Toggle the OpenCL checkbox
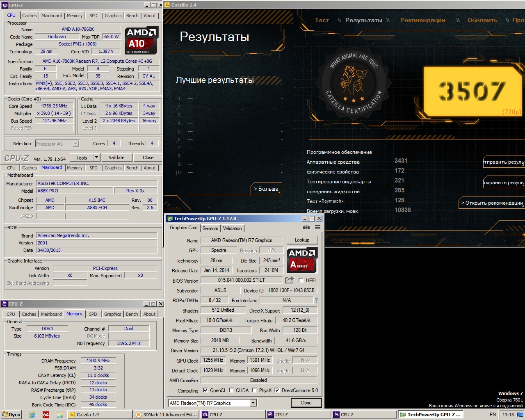The height and width of the screenshot is (420, 525). pyautogui.click(x=205, y=390)
